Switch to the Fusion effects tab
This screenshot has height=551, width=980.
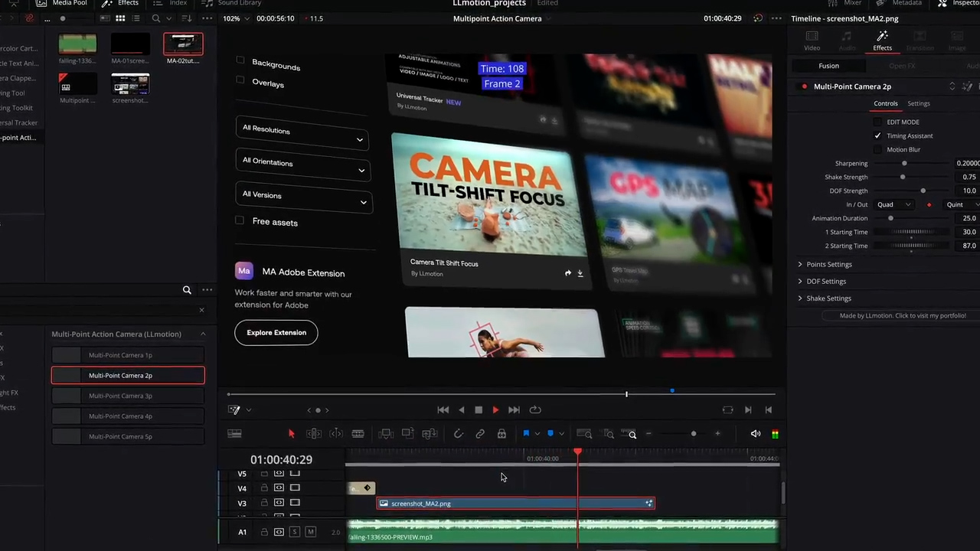(x=828, y=66)
